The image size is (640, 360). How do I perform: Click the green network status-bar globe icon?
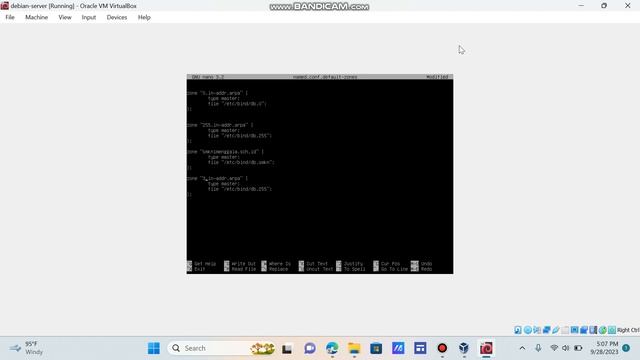[x=602, y=330]
